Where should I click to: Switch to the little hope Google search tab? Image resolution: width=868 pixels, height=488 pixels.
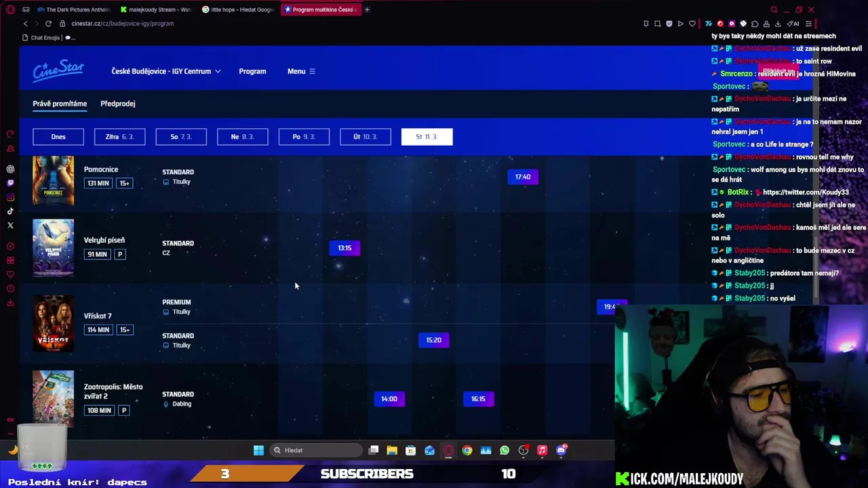[239, 9]
